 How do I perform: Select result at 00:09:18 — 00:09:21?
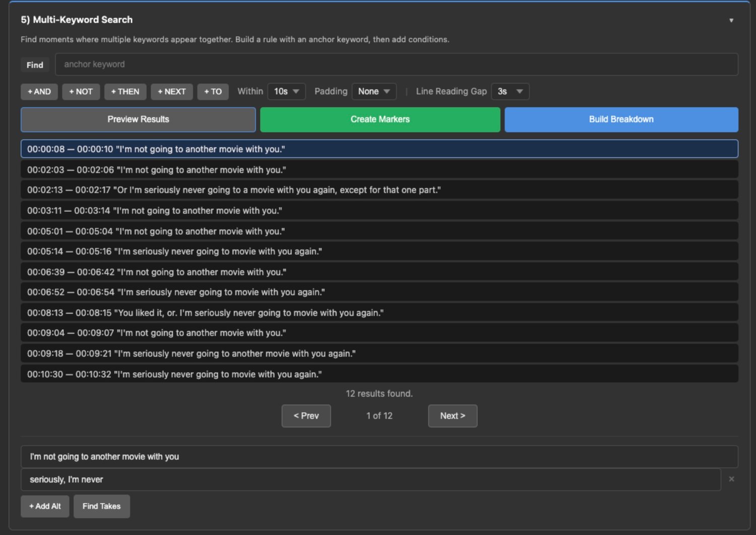380,354
